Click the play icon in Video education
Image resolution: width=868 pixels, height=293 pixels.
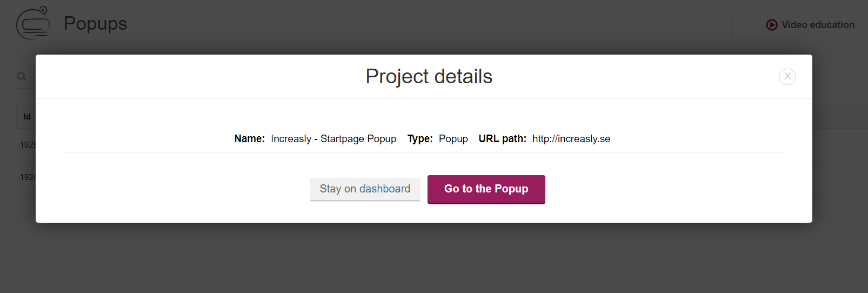(772, 25)
